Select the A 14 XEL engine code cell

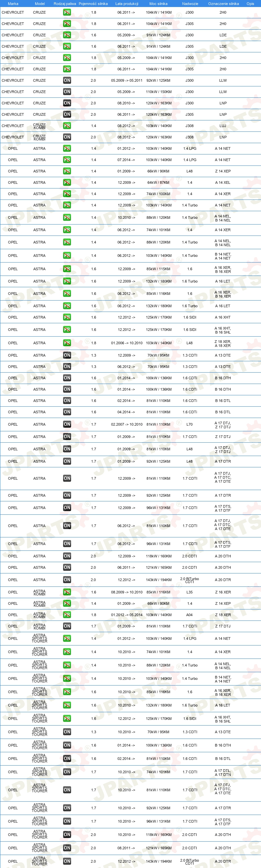click(x=223, y=182)
